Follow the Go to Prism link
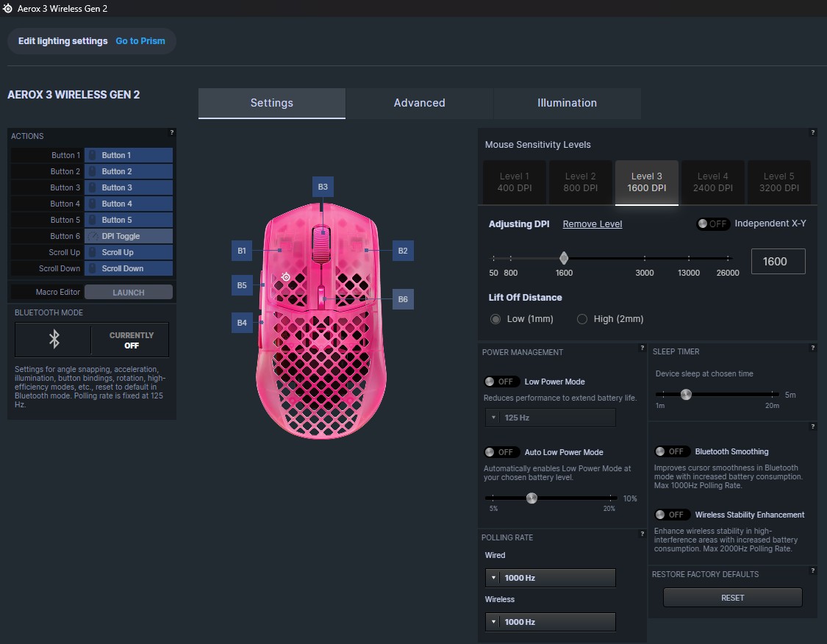The image size is (827, 644). [140, 41]
